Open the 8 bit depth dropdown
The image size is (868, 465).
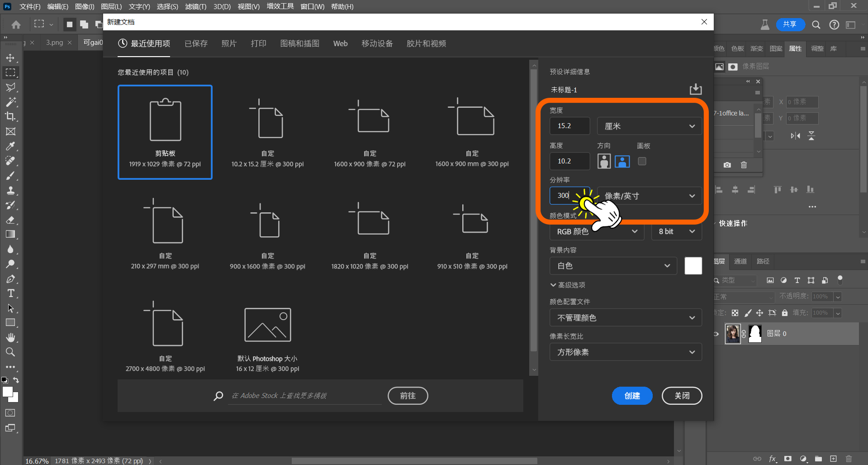[x=677, y=231]
